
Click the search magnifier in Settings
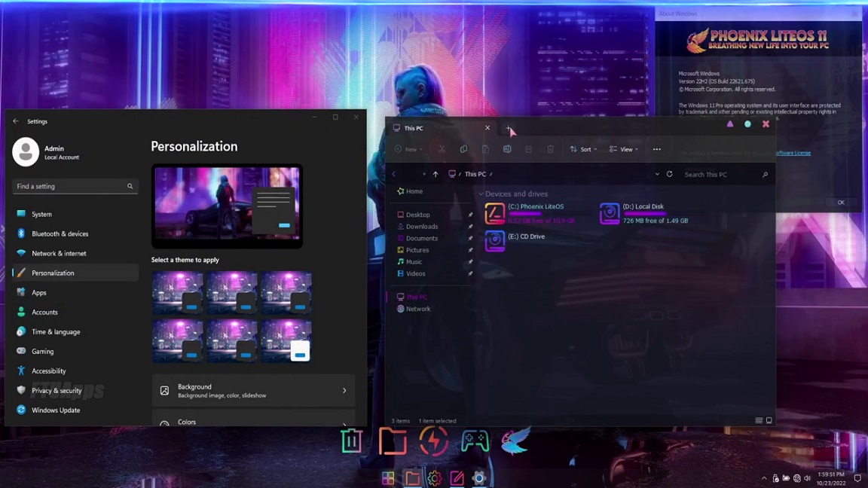point(130,187)
